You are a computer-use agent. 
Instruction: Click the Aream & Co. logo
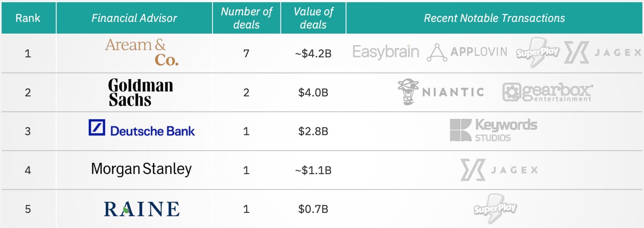tap(142, 52)
